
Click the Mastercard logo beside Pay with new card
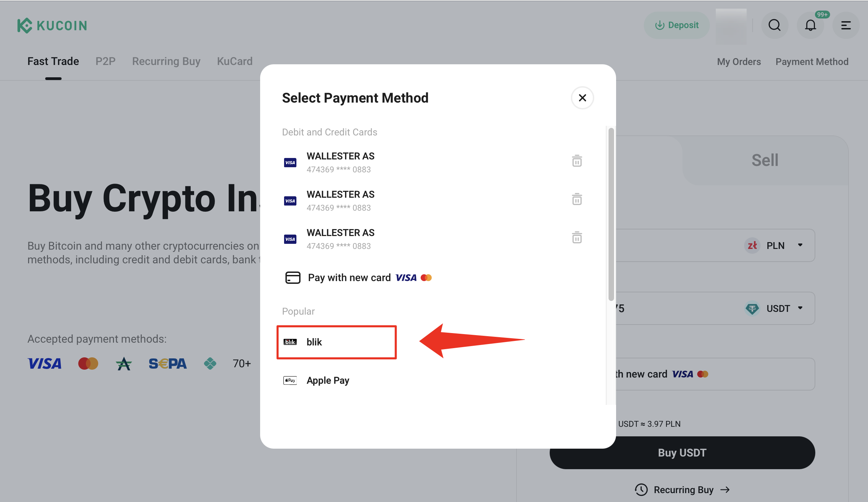(x=426, y=278)
